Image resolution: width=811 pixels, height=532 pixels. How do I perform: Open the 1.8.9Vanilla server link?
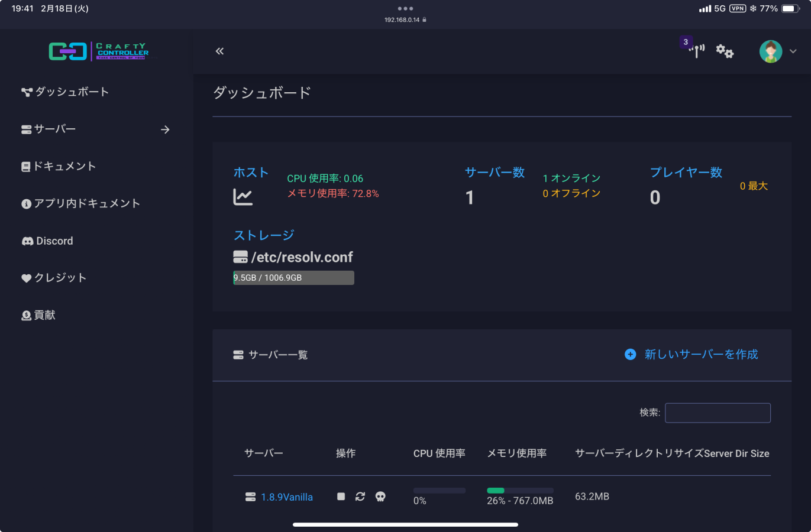pyautogui.click(x=287, y=497)
